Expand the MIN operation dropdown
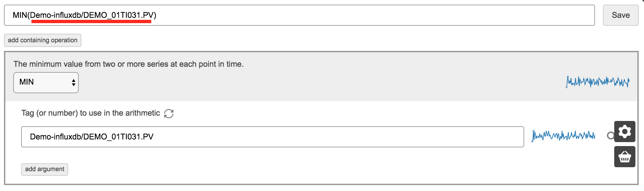The height and width of the screenshot is (191, 644). coord(46,83)
